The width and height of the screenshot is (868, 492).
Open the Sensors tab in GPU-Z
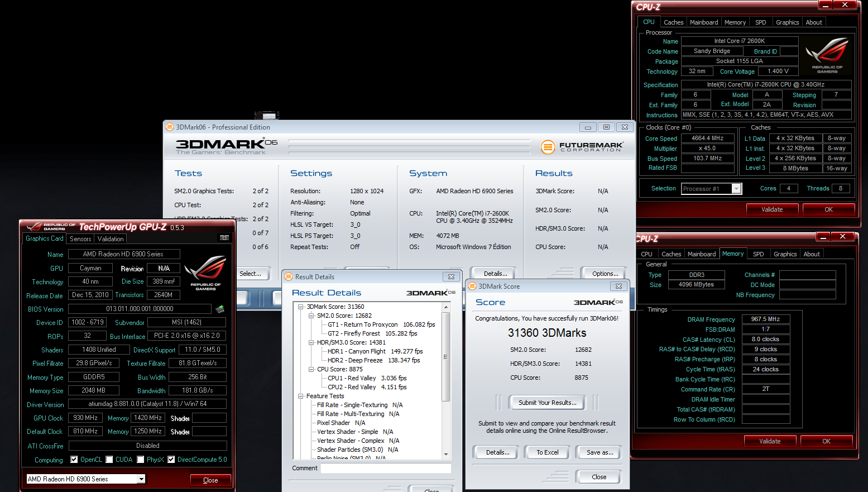point(80,239)
